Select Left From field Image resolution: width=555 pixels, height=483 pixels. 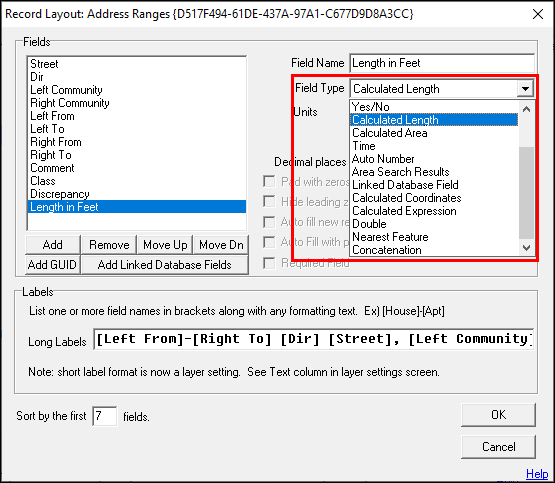tap(137, 116)
